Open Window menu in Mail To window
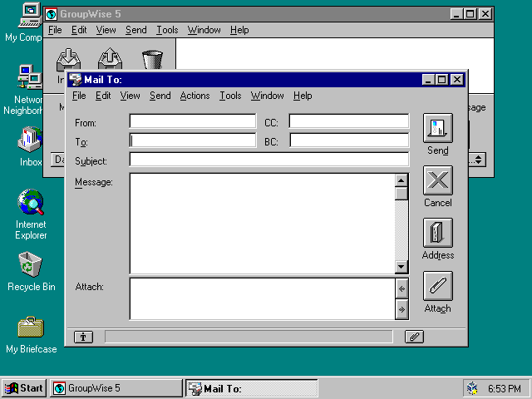Viewport: 532px width, 399px height. click(267, 96)
